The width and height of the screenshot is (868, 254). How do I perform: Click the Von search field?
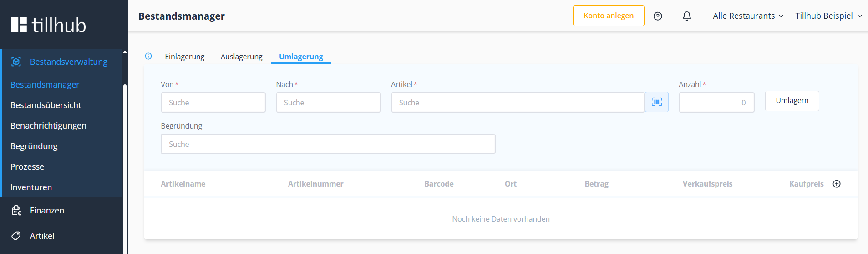point(213,103)
